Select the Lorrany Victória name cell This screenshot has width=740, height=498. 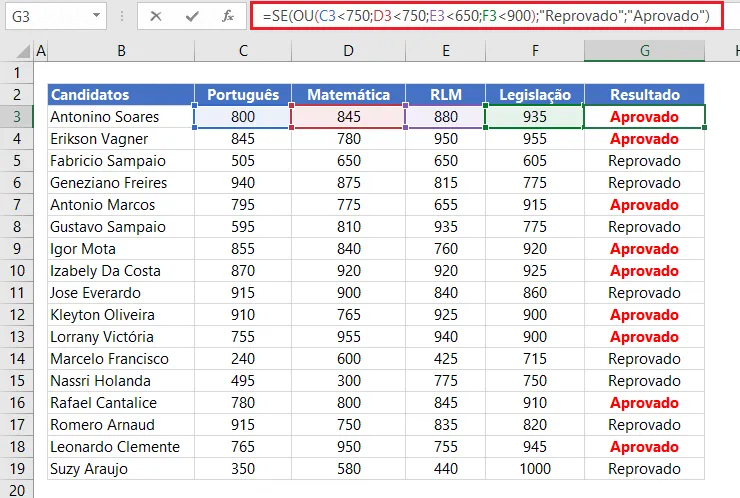tap(121, 337)
